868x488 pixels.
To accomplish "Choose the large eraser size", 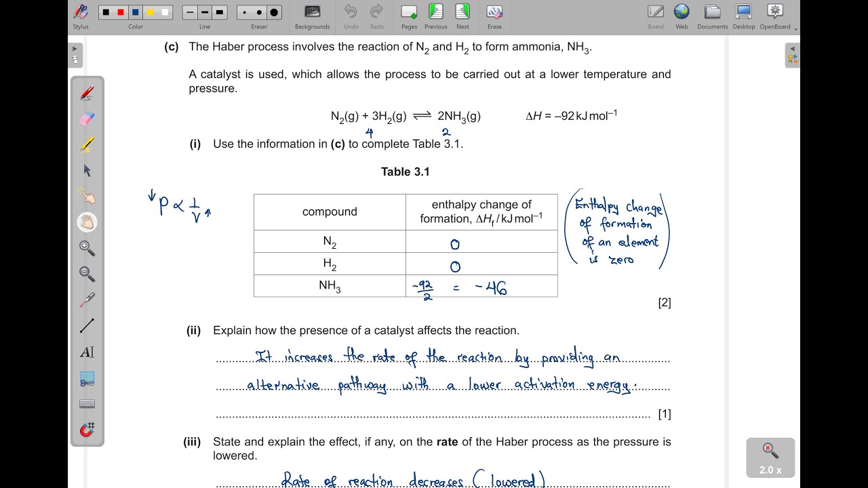I will [x=274, y=12].
